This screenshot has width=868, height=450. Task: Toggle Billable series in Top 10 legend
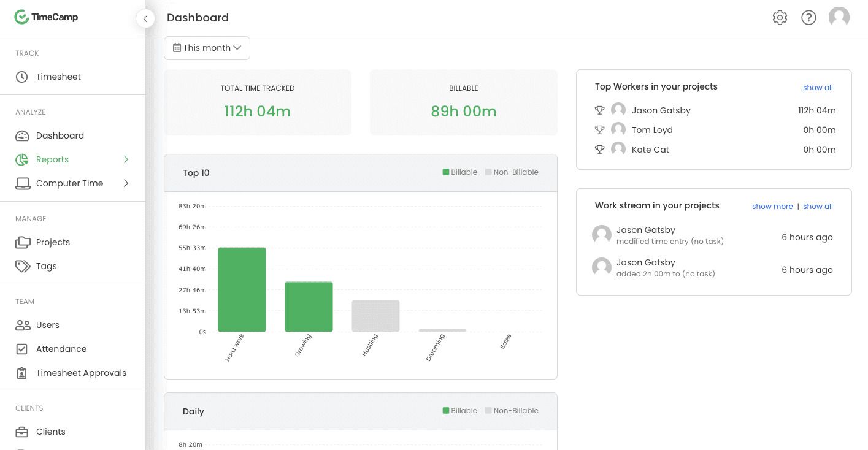click(459, 172)
